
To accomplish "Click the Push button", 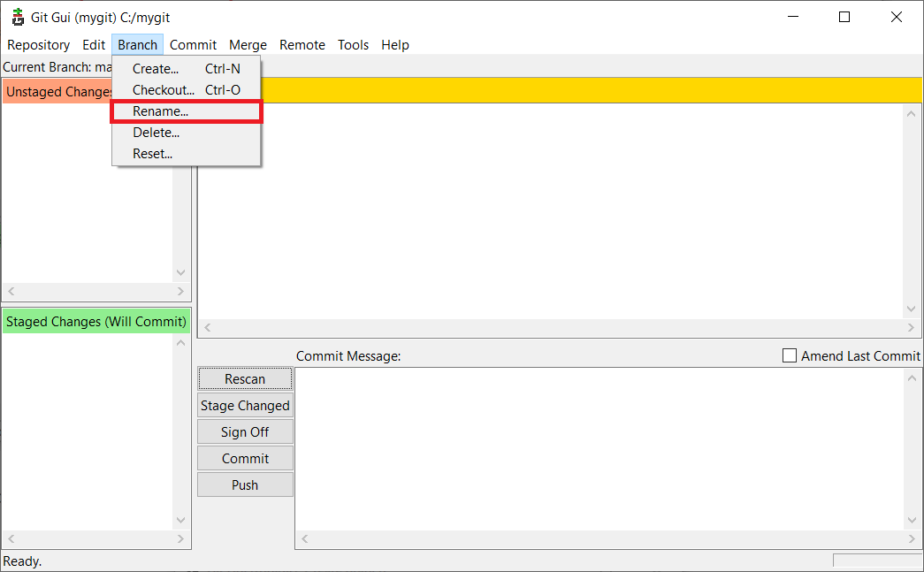I will [245, 485].
